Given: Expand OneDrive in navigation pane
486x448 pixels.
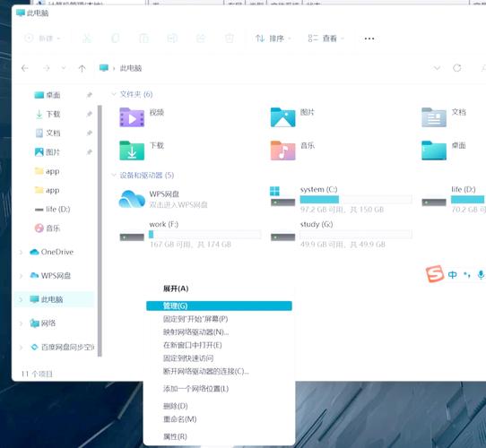Looking at the screenshot, I should coord(22,252).
